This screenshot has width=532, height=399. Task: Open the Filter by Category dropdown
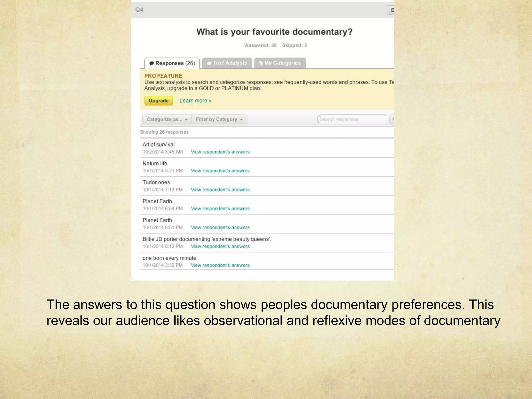pyautogui.click(x=219, y=119)
